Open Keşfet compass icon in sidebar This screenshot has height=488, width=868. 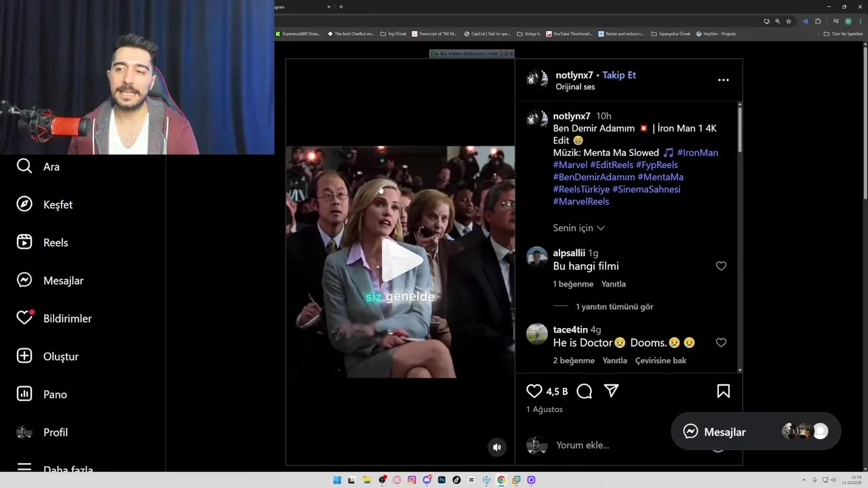(24, 205)
